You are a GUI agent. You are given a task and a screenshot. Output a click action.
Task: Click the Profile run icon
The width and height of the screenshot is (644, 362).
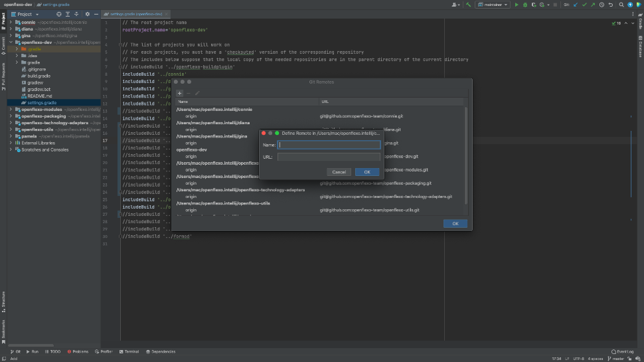(542, 5)
